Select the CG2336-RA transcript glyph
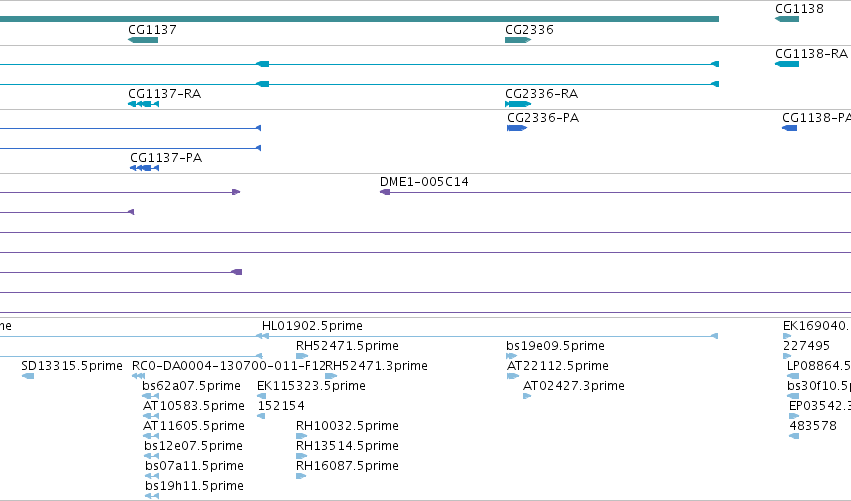 pyautogui.click(x=518, y=104)
